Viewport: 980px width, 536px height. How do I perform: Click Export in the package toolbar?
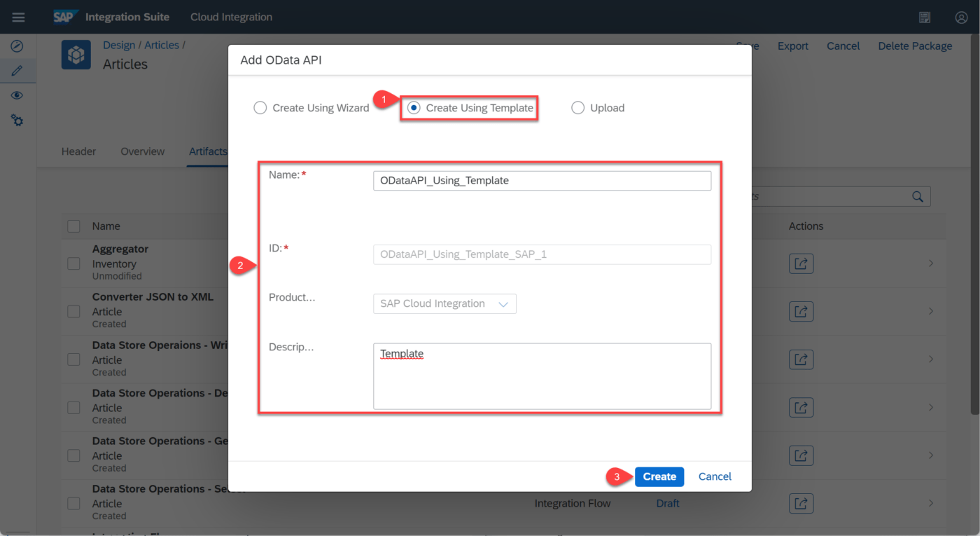click(x=793, y=46)
